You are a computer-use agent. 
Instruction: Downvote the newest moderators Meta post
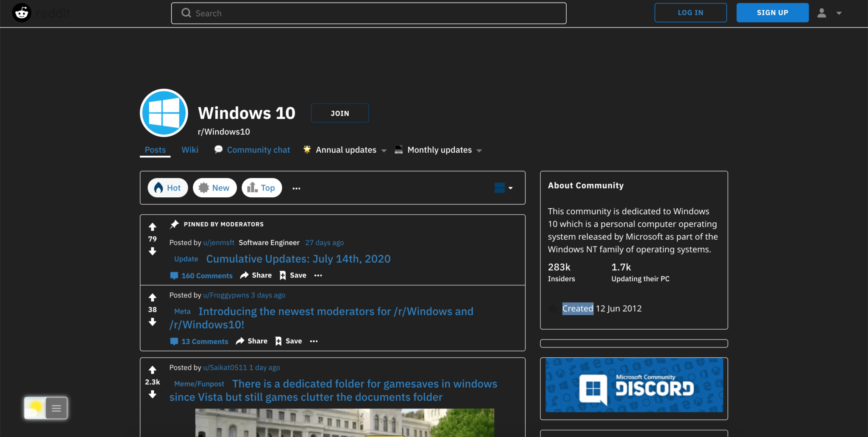point(153,322)
